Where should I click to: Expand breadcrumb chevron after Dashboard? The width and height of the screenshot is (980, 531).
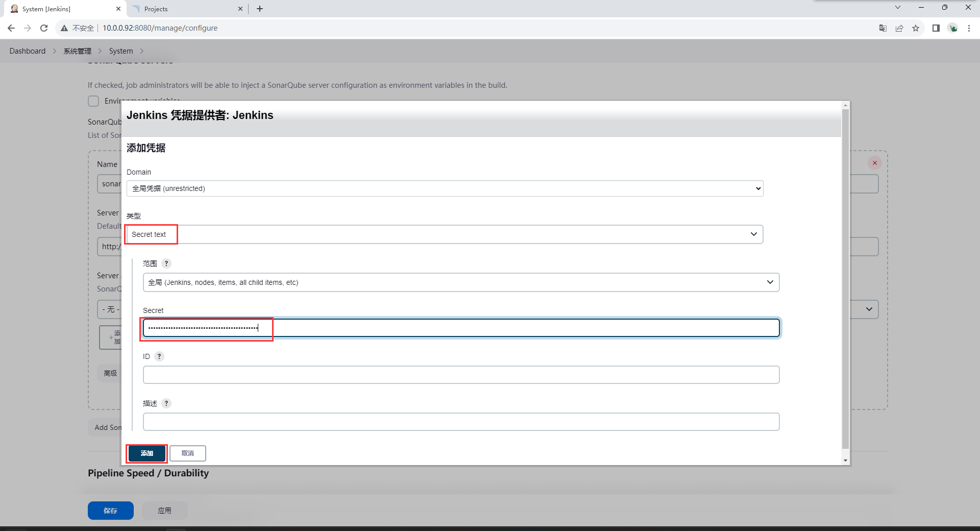click(x=55, y=51)
